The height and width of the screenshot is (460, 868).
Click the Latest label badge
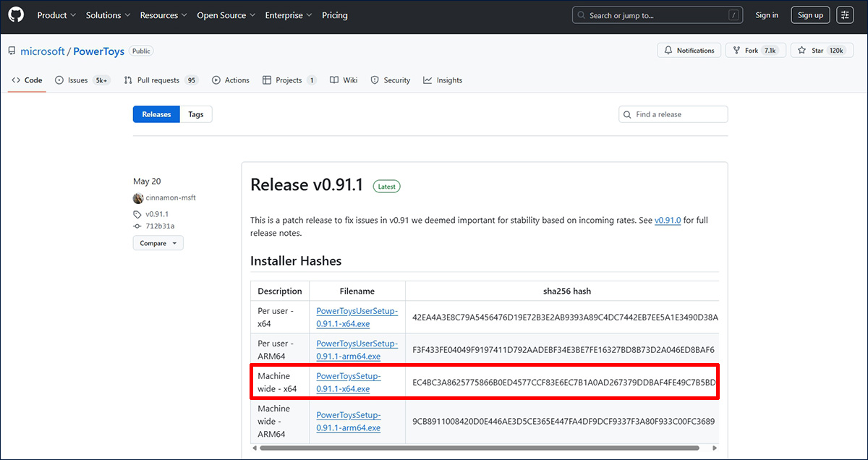(x=387, y=186)
